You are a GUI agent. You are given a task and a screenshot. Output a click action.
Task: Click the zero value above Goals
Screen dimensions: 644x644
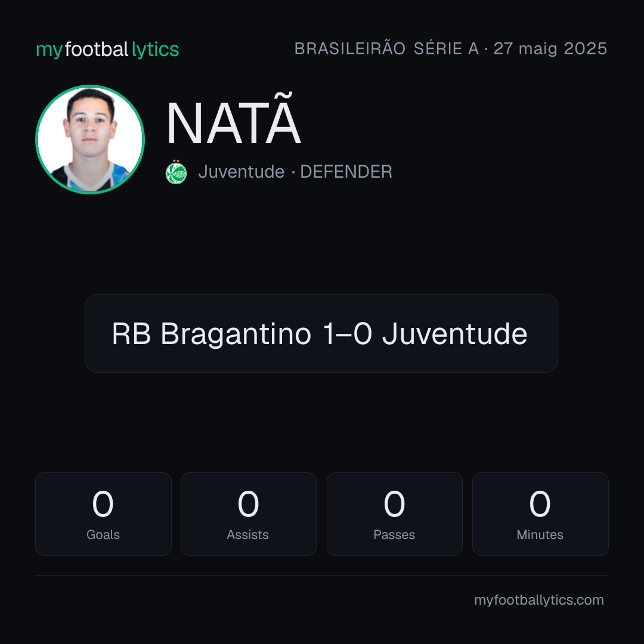(x=103, y=504)
